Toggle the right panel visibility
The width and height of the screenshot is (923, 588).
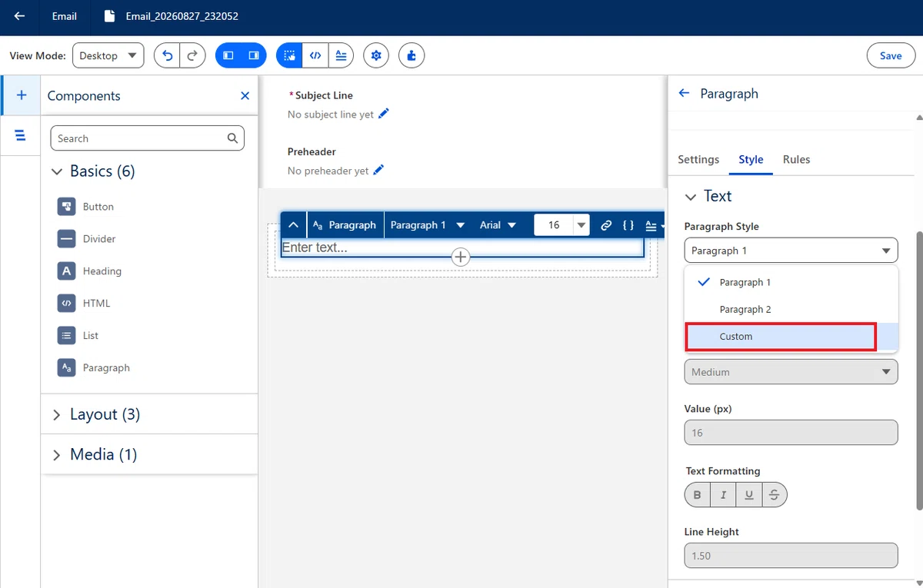(x=253, y=55)
